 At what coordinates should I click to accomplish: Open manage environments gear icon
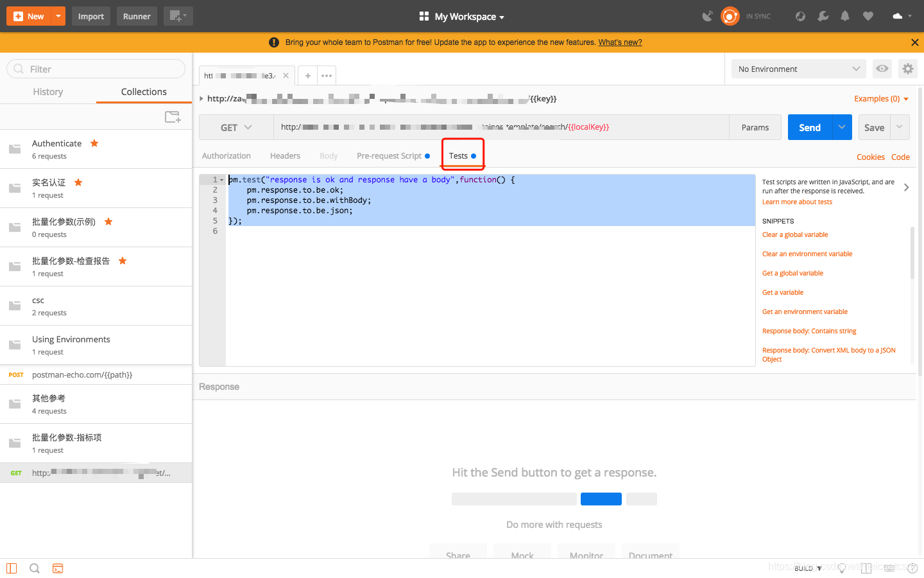tap(907, 69)
